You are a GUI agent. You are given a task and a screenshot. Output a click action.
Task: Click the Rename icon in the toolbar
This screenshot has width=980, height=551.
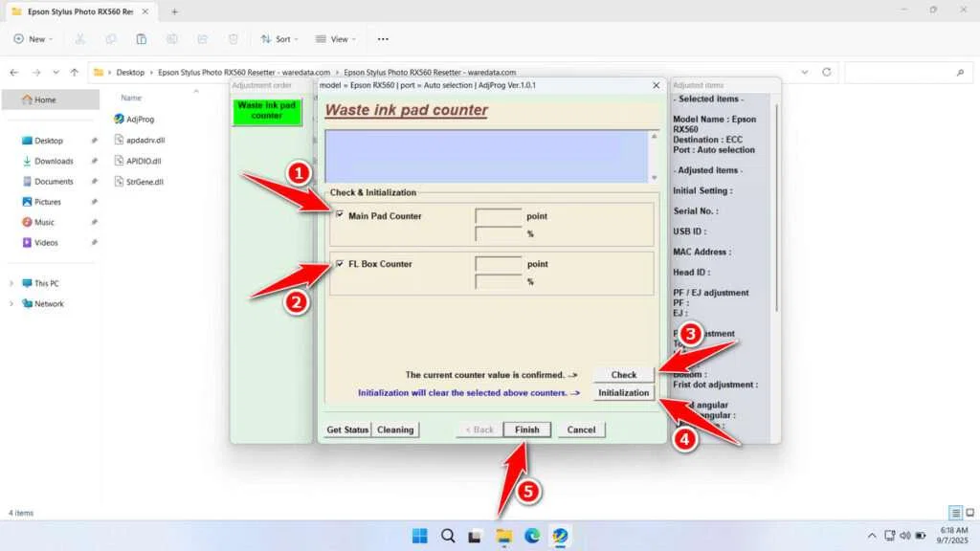[x=172, y=39]
